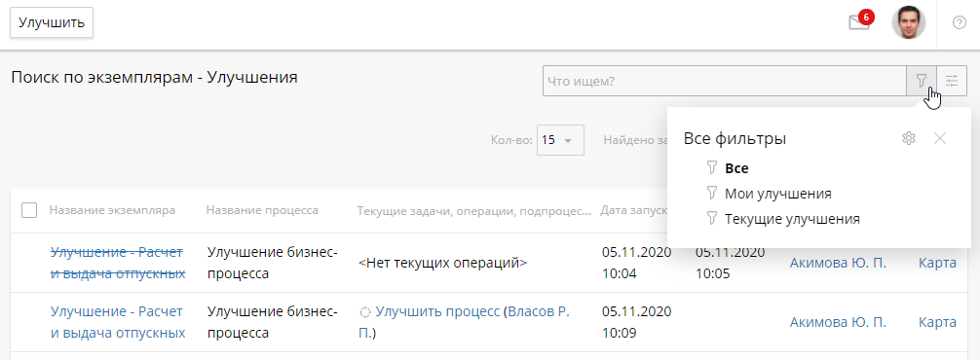Close the Все фильтры popup

pos(940,138)
